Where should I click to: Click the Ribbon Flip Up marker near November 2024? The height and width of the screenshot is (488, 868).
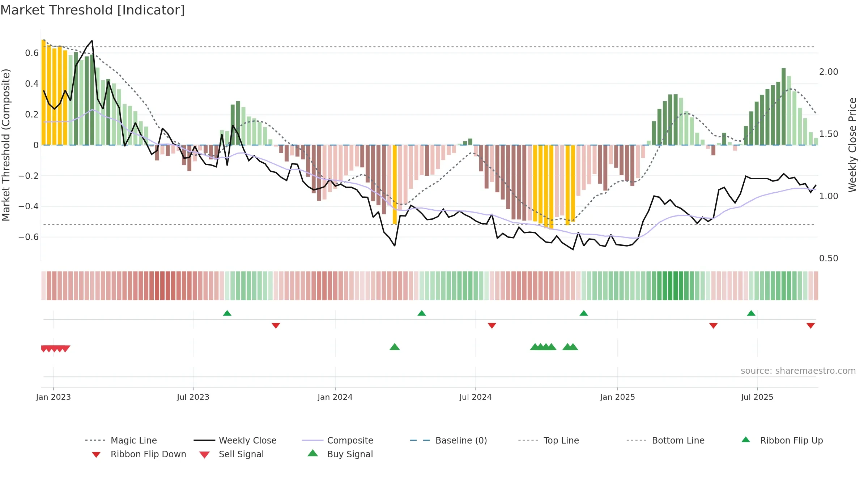[x=584, y=313]
